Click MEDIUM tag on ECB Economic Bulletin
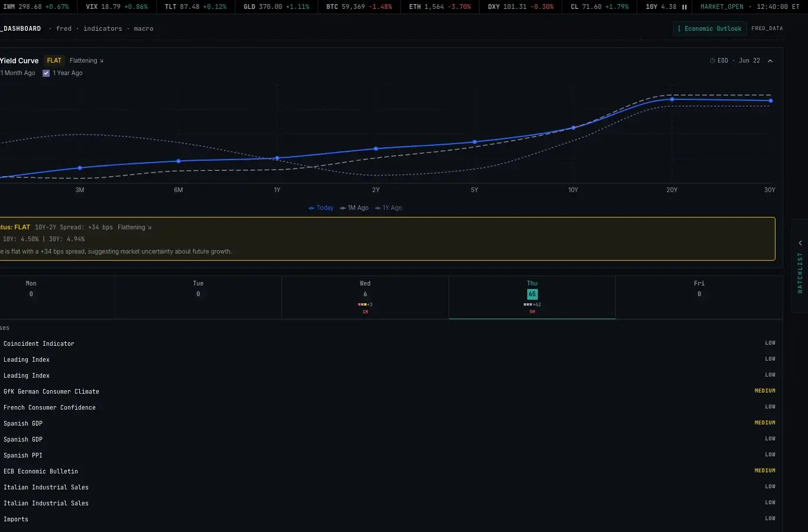 click(x=765, y=471)
